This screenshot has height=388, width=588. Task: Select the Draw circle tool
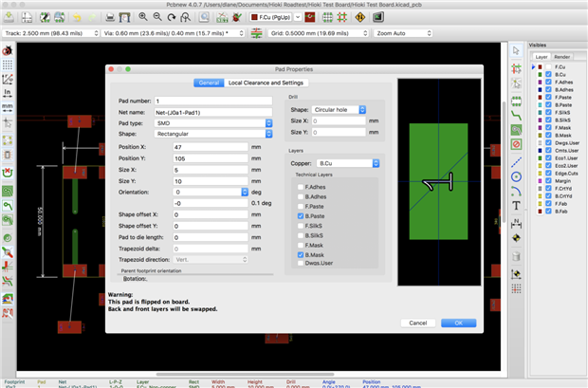pos(517,175)
